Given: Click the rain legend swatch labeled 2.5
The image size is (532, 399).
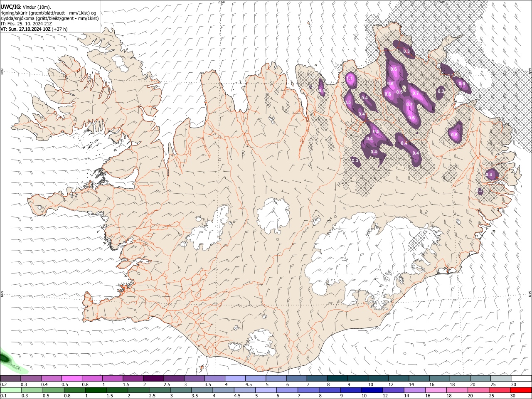Looking at the screenshot, I should pyautogui.click(x=160, y=390).
